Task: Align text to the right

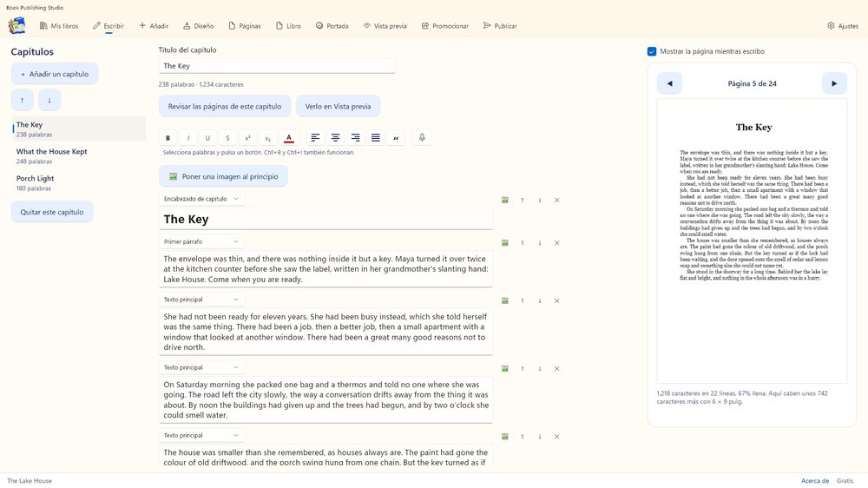Action: (355, 138)
